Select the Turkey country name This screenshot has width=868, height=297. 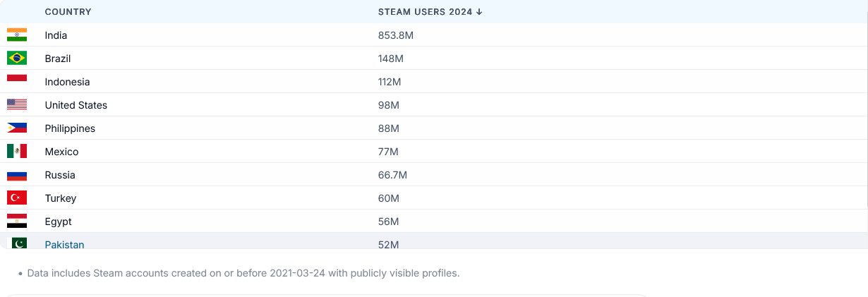[61, 198]
